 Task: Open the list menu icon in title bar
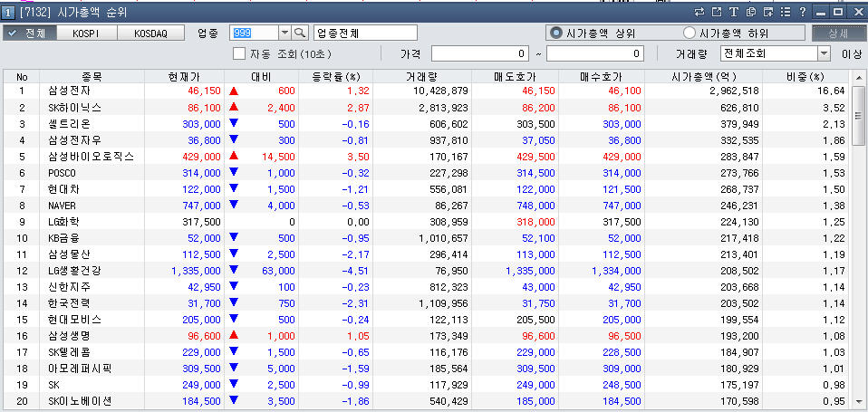pos(786,12)
